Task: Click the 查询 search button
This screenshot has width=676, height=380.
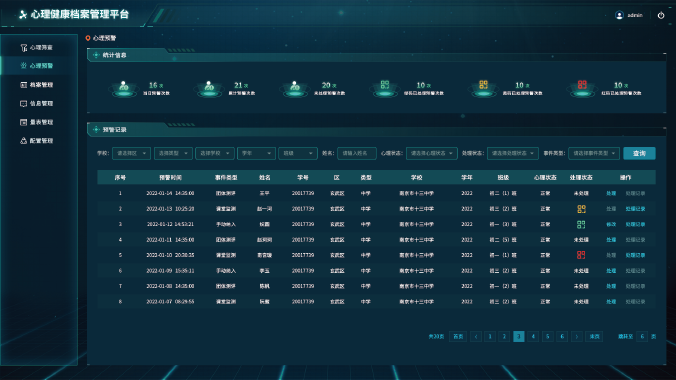Action: click(639, 153)
